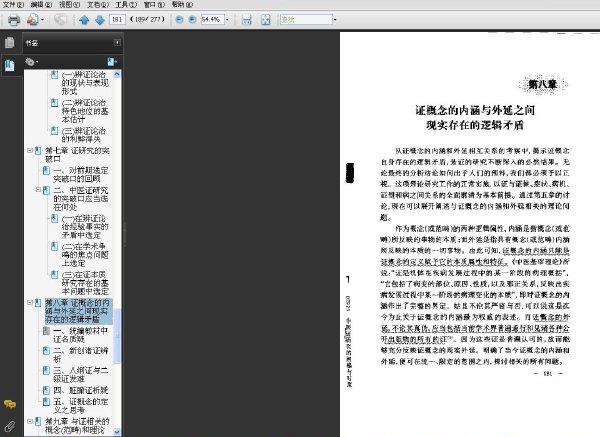Click bookmark icon beside 五、证概念的定义之思考
Viewport: 600px width, 437px height.
point(46,402)
